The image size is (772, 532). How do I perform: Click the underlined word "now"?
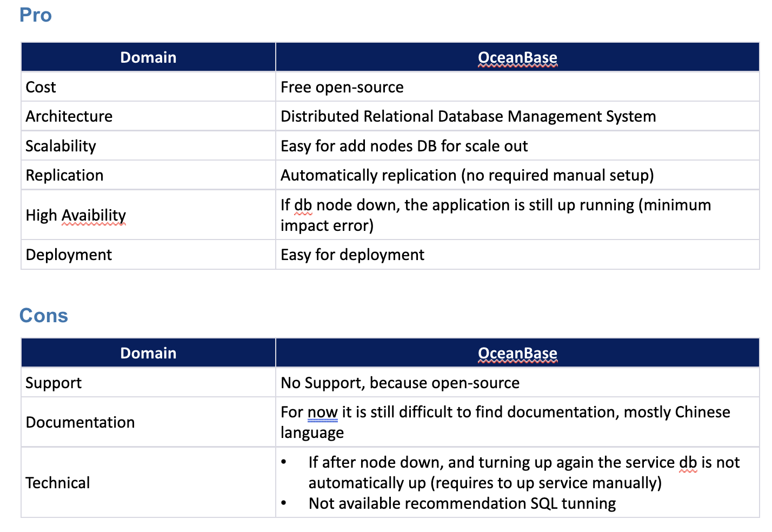[322, 411]
